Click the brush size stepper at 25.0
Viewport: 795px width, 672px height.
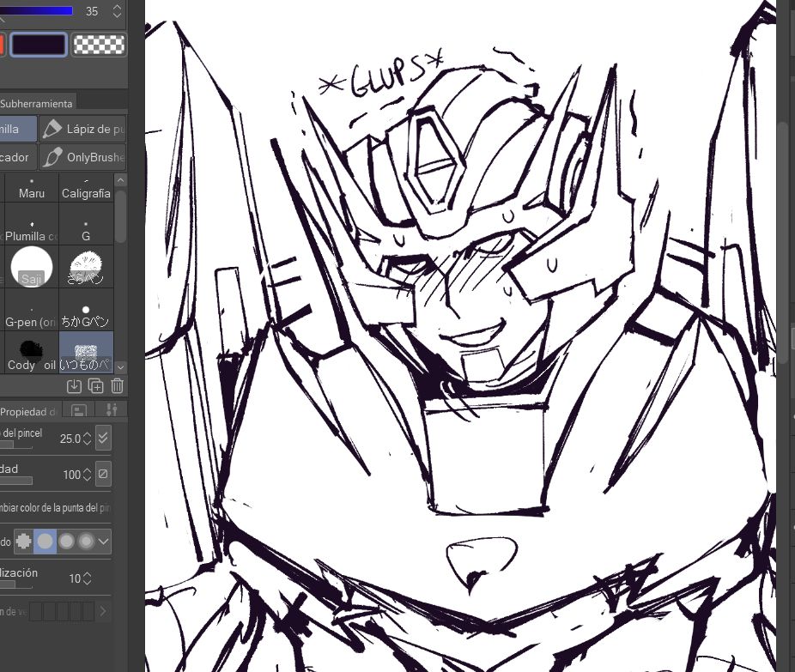[x=88, y=439]
